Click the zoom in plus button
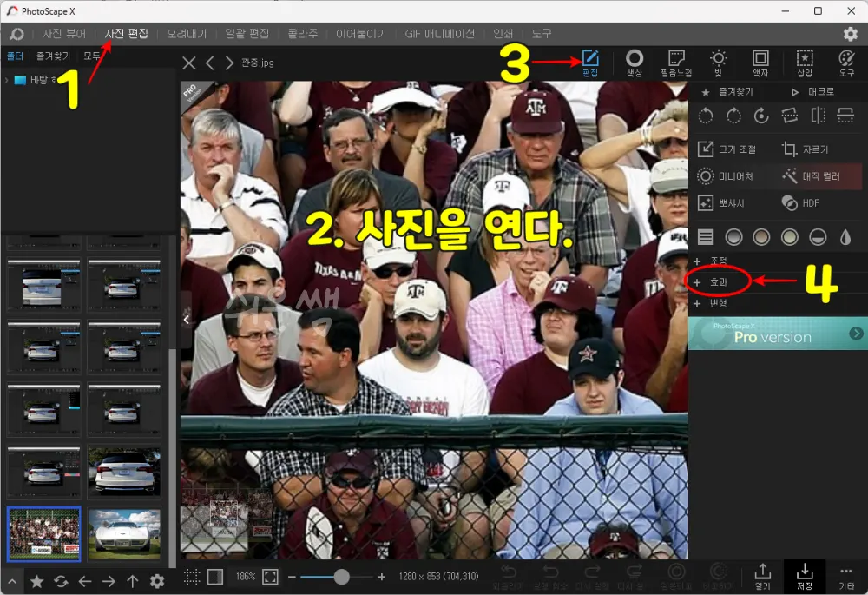This screenshot has height=595, width=868. [x=381, y=577]
